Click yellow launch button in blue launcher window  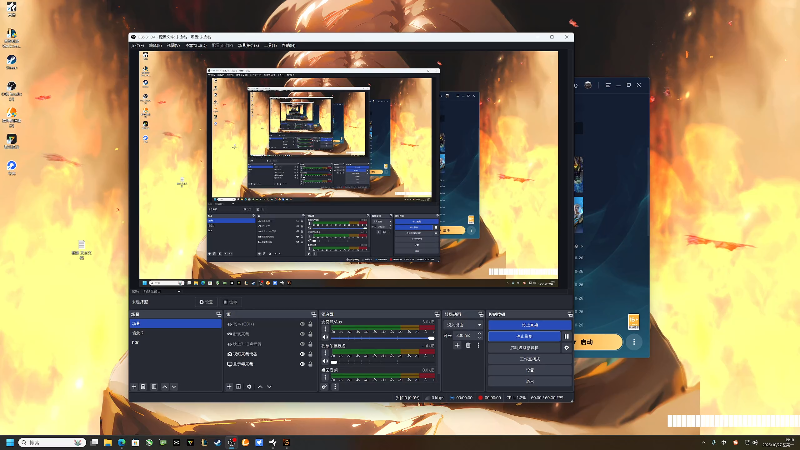[x=597, y=342]
